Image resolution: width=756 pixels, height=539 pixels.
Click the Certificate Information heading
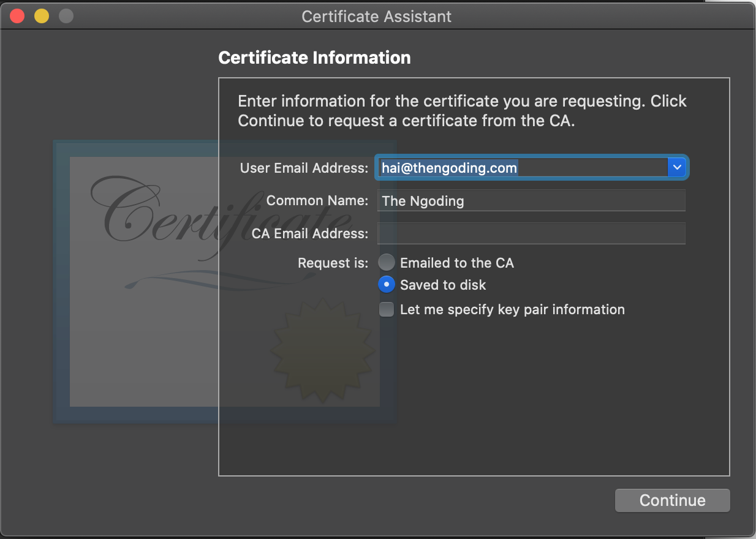pos(314,58)
